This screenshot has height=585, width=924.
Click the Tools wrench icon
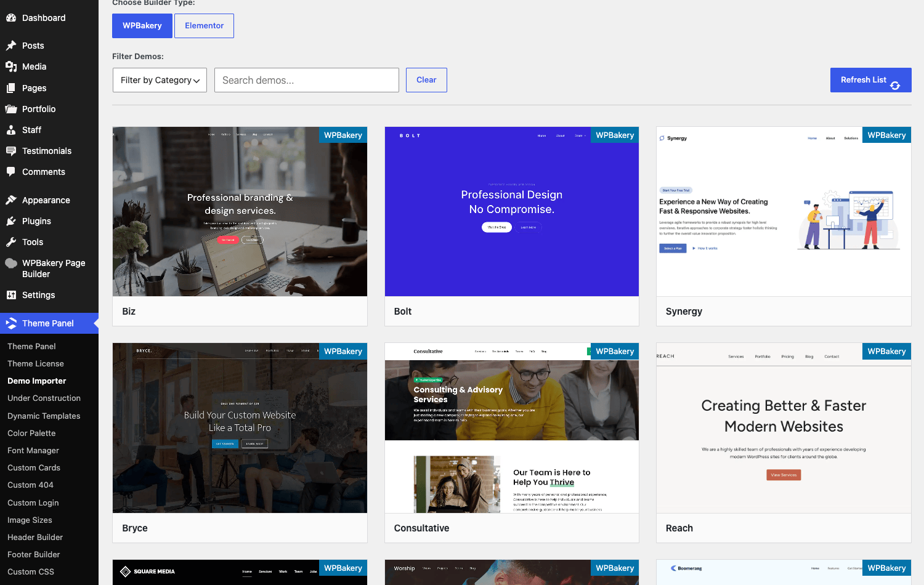11,242
